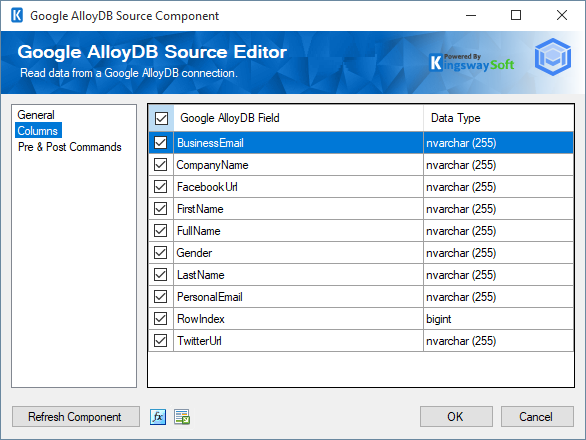Select the LastName field name cell
The height and width of the screenshot is (440, 586).
click(299, 275)
